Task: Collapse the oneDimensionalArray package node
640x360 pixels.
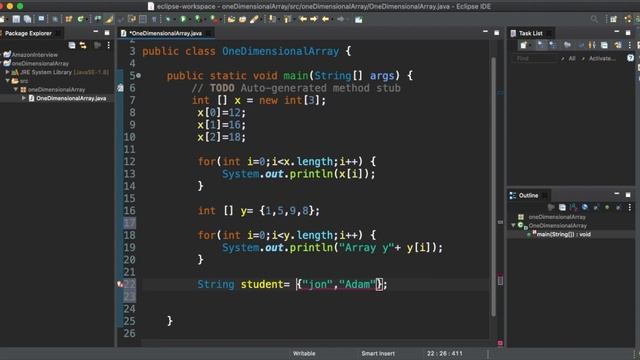Action: [x=16, y=89]
